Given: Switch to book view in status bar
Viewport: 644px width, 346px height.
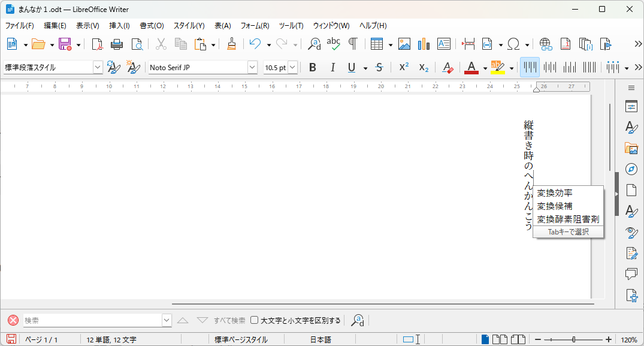Looking at the screenshot, I should [518, 339].
